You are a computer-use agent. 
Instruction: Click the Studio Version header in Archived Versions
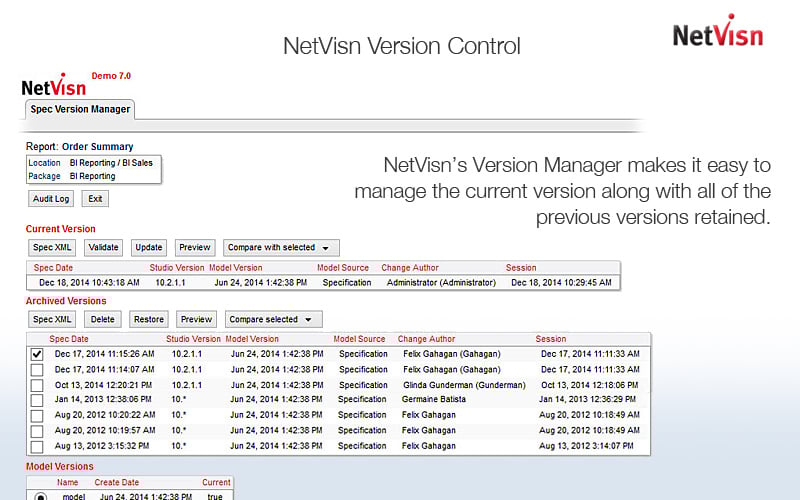[x=193, y=339]
